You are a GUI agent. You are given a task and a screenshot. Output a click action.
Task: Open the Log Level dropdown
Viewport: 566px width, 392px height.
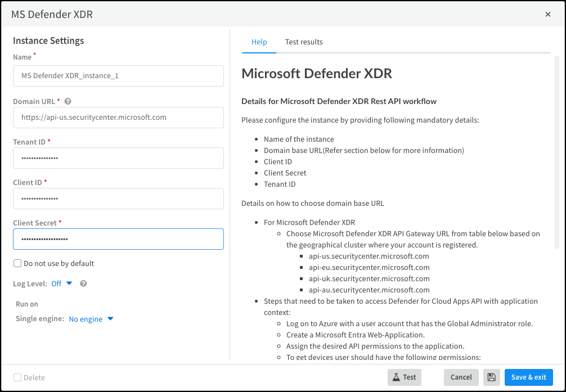[62, 284]
